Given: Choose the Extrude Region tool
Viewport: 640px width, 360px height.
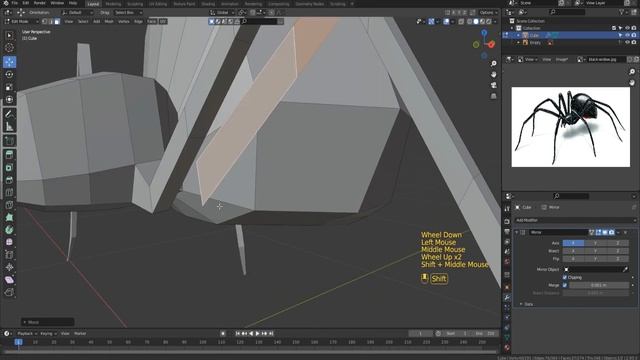Looking at the screenshot, I should [x=9, y=155].
